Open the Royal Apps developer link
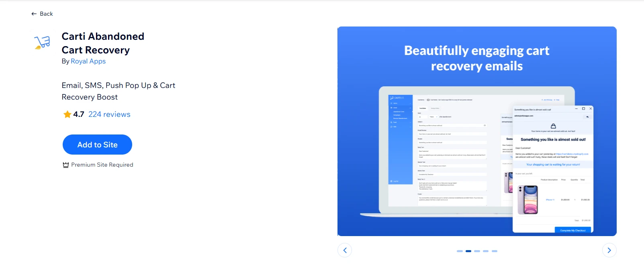The image size is (644, 265). click(88, 61)
